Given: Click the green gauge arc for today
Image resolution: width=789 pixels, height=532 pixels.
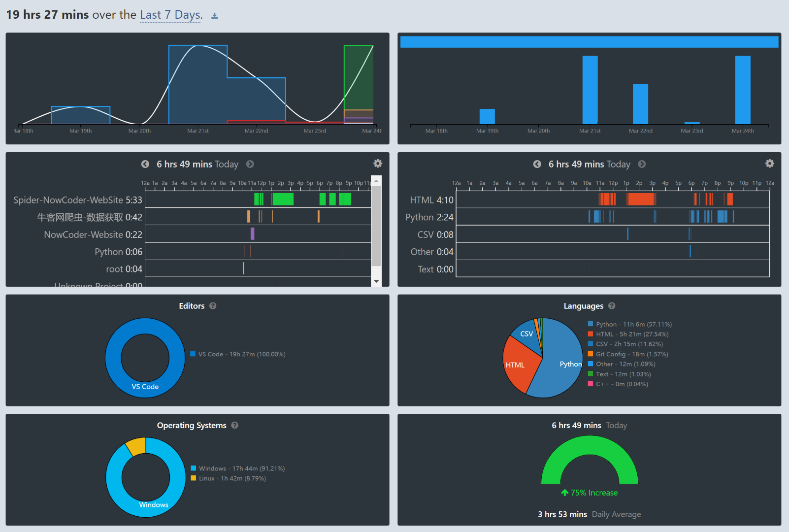Looking at the screenshot, I should pyautogui.click(x=590, y=446).
